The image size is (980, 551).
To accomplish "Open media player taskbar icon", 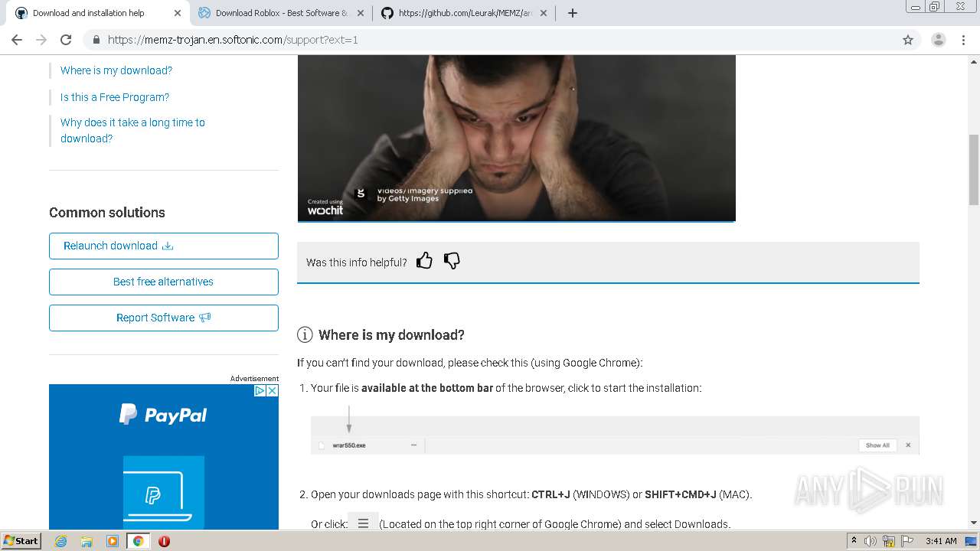I will pyautogui.click(x=113, y=541).
